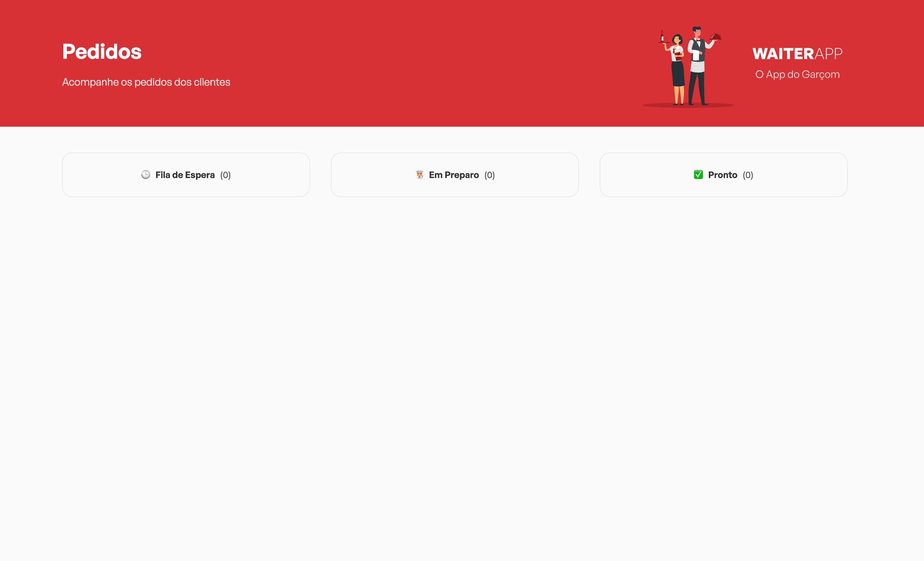This screenshot has height=561, width=924.
Task: Click the wine bottle on the waitress tray
Action: pos(662,37)
